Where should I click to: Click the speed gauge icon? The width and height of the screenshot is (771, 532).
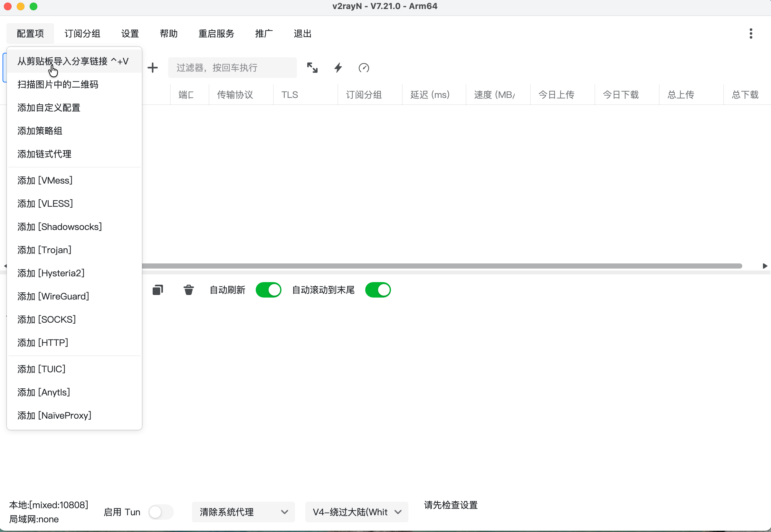364,68
